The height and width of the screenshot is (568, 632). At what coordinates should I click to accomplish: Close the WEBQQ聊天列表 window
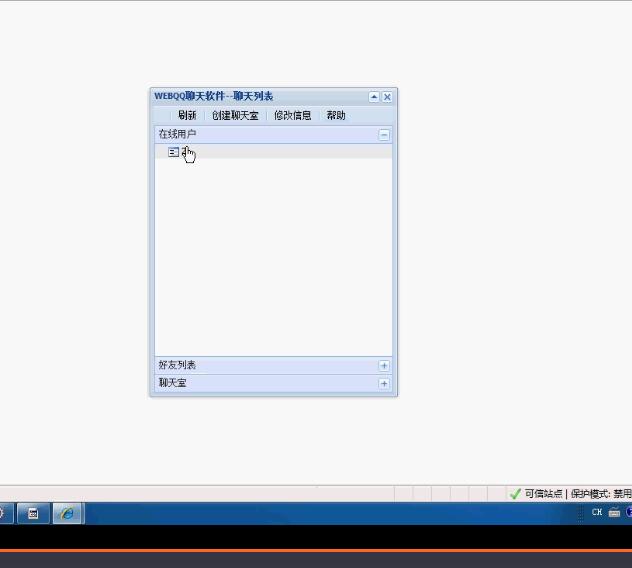point(387,97)
